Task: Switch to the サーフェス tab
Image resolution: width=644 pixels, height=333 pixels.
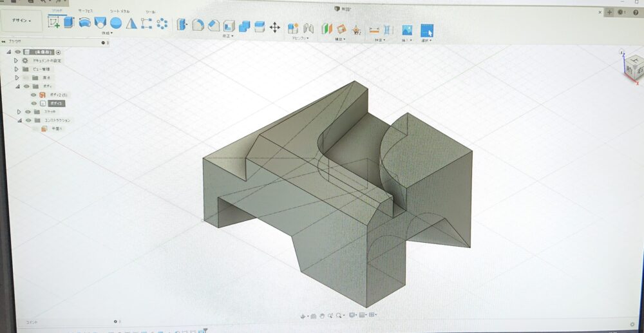Action: (85, 11)
